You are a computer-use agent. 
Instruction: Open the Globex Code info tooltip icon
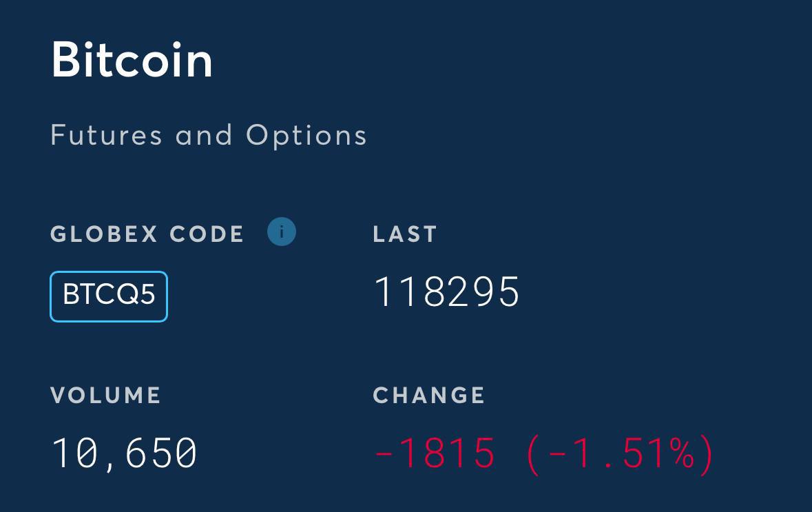(x=282, y=232)
